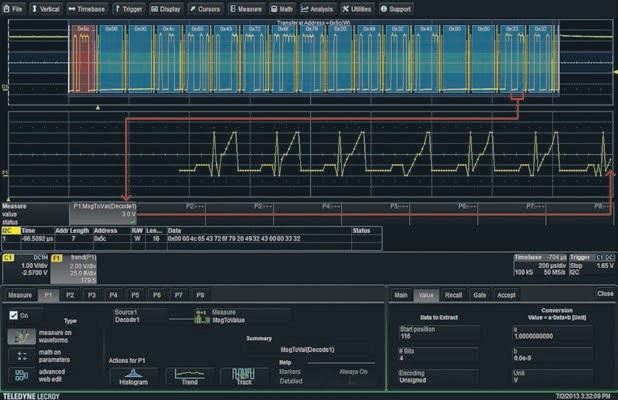Open the Display menu

coord(166,9)
